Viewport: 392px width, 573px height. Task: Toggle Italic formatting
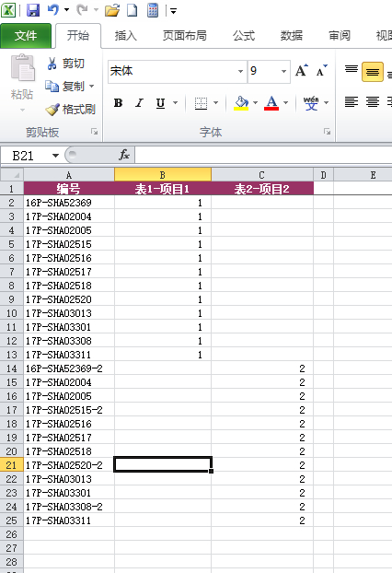pos(139,103)
